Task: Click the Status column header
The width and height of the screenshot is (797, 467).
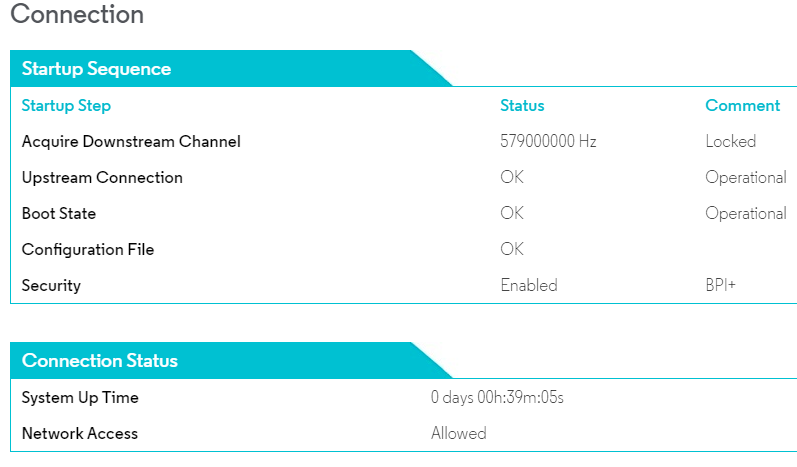Action: (x=522, y=106)
